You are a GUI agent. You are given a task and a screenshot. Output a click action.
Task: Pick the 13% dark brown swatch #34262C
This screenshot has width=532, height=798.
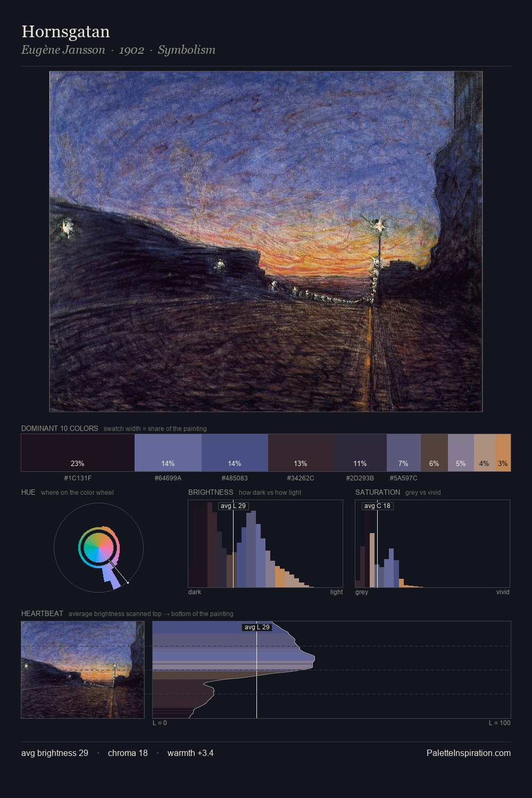(301, 453)
